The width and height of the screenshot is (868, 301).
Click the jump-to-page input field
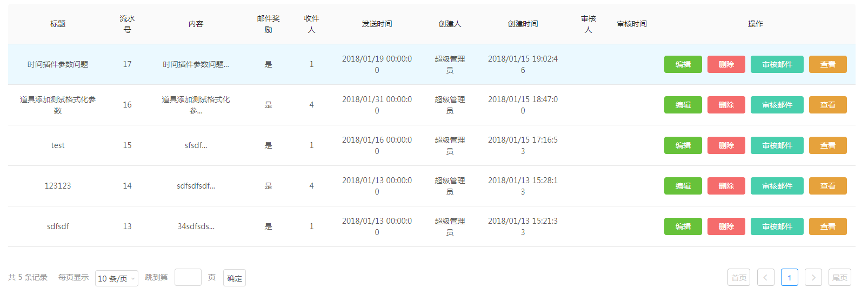pyautogui.click(x=188, y=277)
